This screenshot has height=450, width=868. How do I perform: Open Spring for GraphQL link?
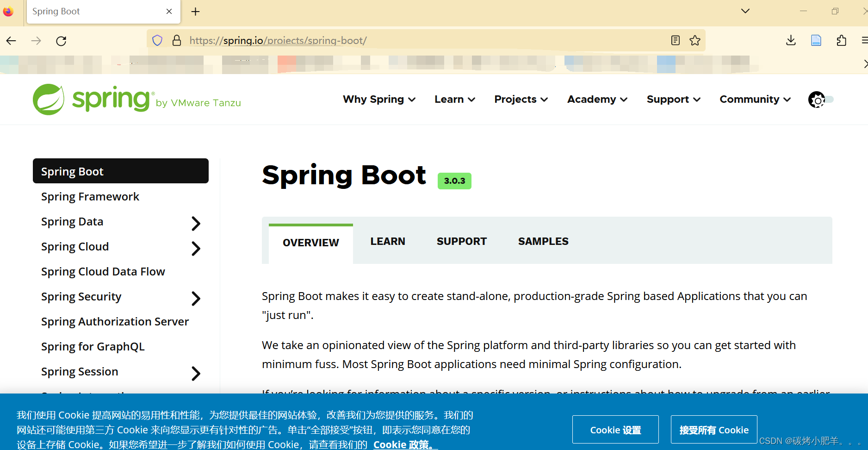point(93,347)
